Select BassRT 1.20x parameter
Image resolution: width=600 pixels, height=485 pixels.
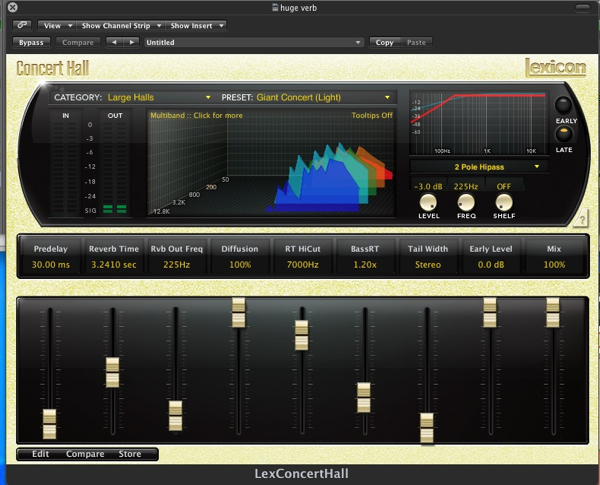coord(365,256)
